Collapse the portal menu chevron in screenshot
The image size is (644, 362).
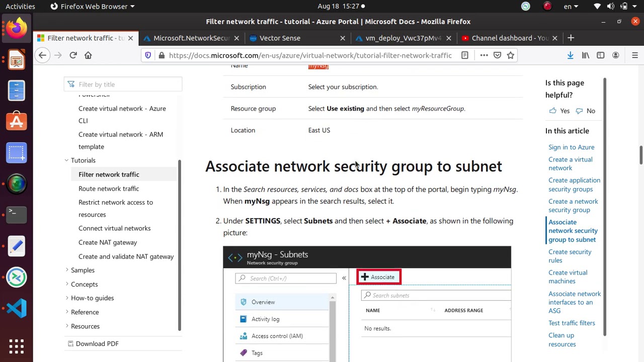pyautogui.click(x=344, y=278)
